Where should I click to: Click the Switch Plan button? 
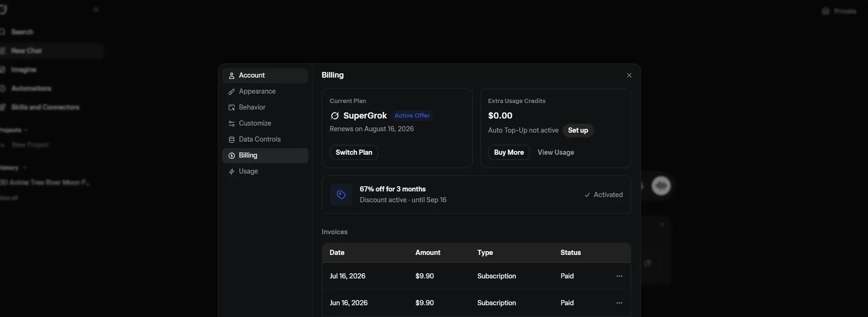(354, 152)
